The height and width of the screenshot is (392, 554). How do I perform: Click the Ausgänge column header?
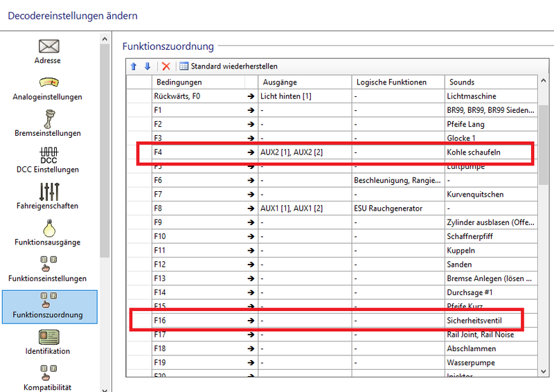[305, 82]
